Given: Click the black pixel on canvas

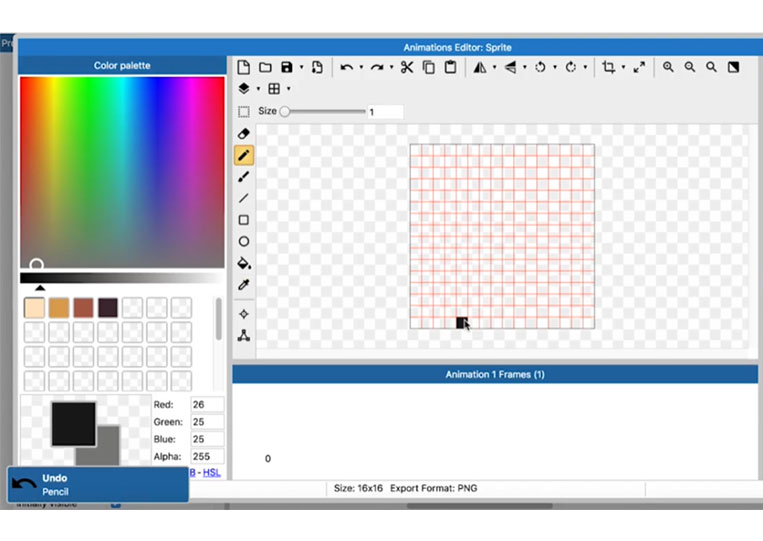Looking at the screenshot, I should click(461, 323).
